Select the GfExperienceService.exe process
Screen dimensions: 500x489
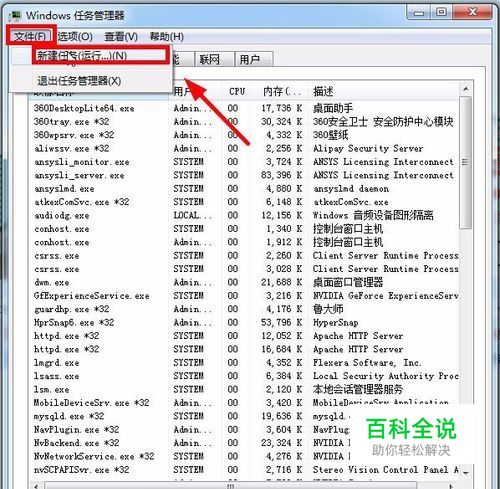click(92, 296)
